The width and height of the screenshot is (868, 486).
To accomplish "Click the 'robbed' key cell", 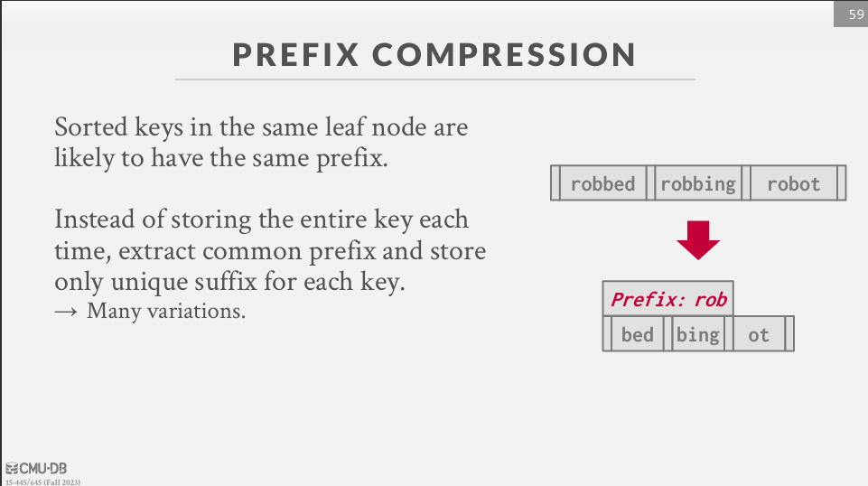I will (602, 183).
